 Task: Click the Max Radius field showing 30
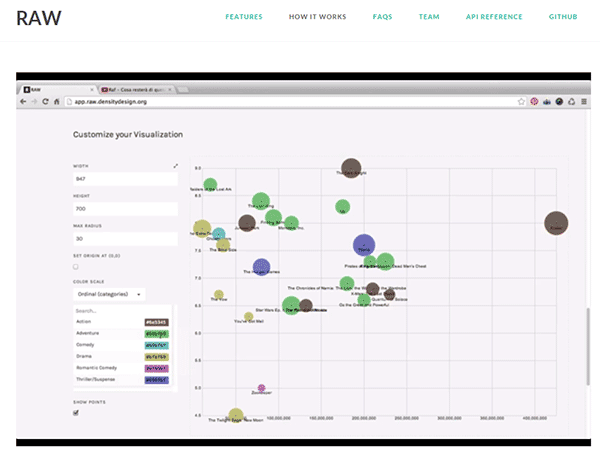(x=126, y=238)
